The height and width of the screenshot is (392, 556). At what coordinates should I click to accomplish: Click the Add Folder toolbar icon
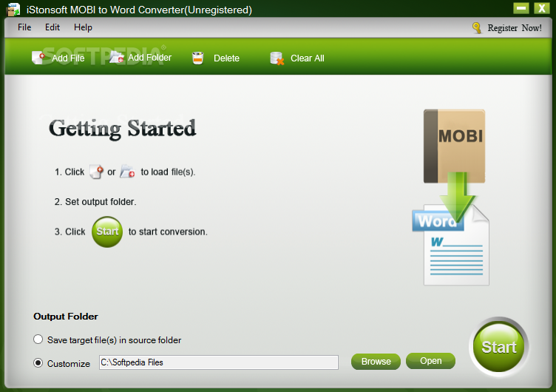116,57
